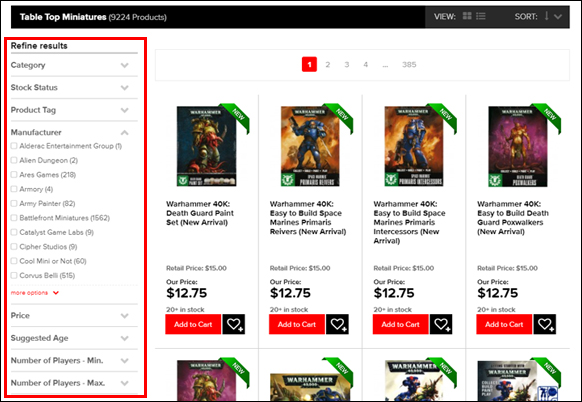Image resolution: width=582 pixels, height=402 pixels.
Task: Expand Number of Players - Min. filter
Action: tap(74, 360)
